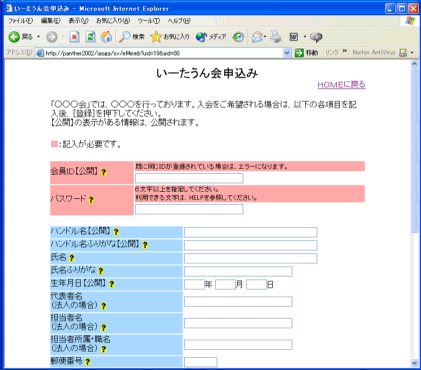Screen dimensions: 421x370
Task: Open the Search (検索) toolbar button
Action: point(132,37)
